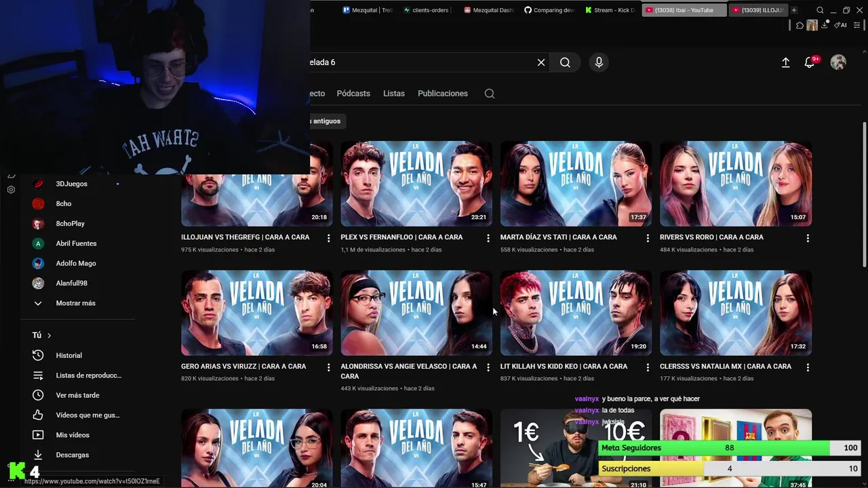This screenshot has height=488, width=868.
Task: Open the LIT KILLAH VS KIDD KEO thumbnail
Action: (576, 312)
